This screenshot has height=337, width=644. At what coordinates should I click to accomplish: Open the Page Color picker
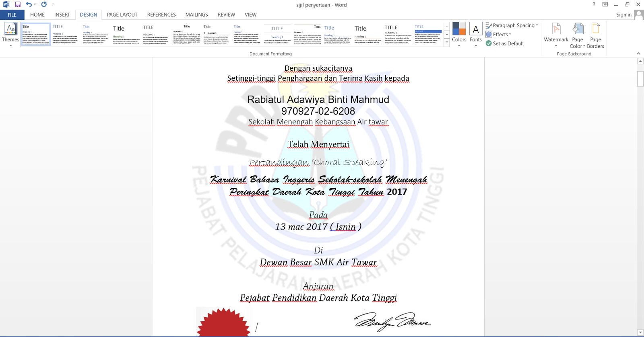[578, 35]
